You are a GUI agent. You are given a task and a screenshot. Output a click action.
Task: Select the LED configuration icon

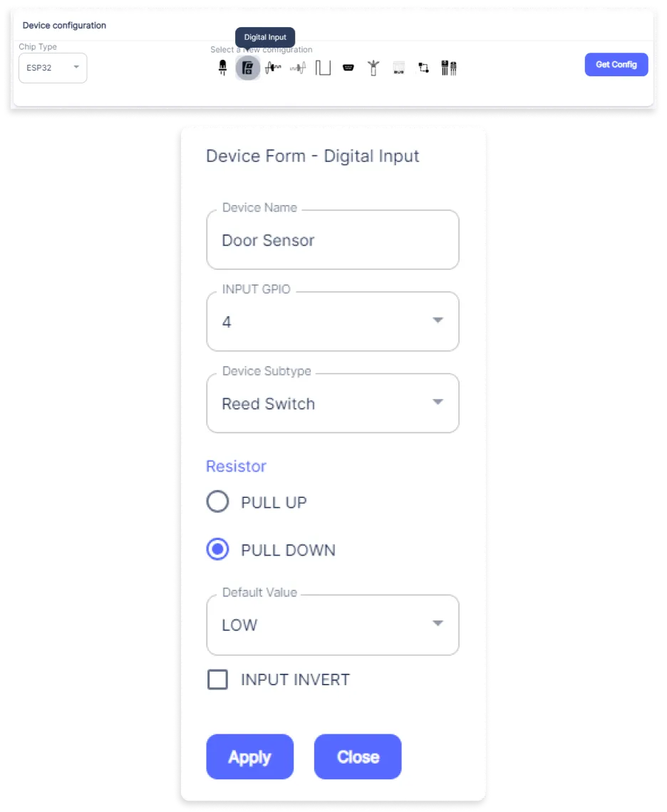coord(222,68)
